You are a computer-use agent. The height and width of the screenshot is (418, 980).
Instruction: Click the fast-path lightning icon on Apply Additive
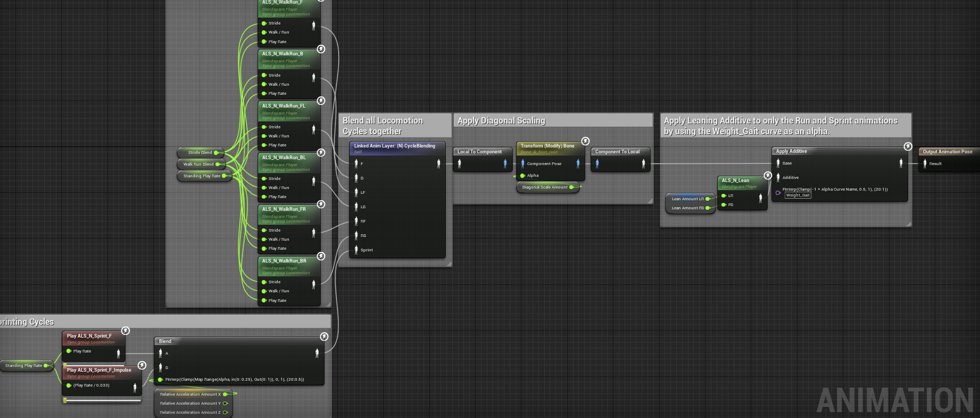pos(908,146)
